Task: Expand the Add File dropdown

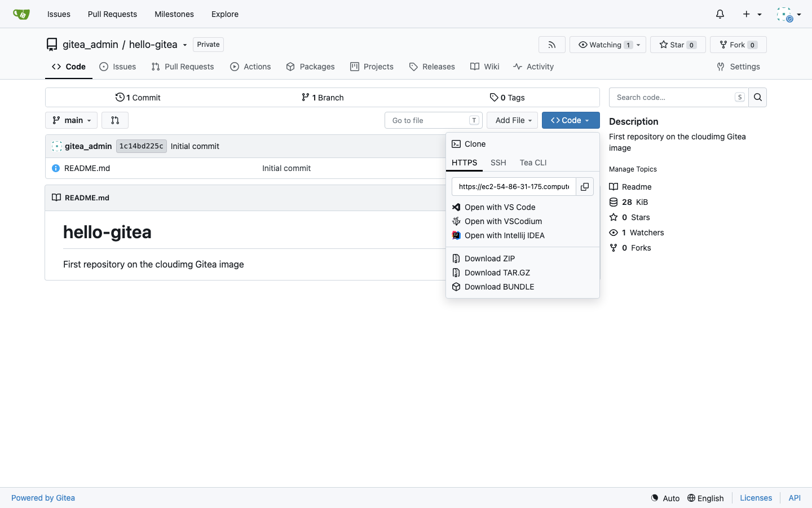Action: click(513, 120)
